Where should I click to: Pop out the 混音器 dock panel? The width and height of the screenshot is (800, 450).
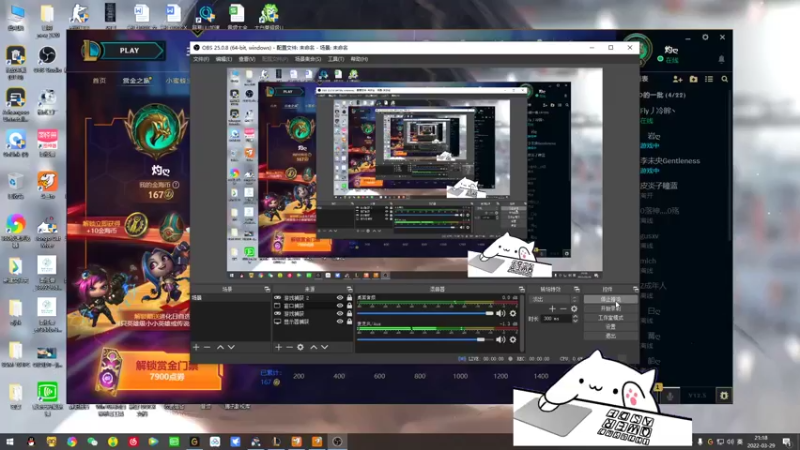[x=521, y=289]
